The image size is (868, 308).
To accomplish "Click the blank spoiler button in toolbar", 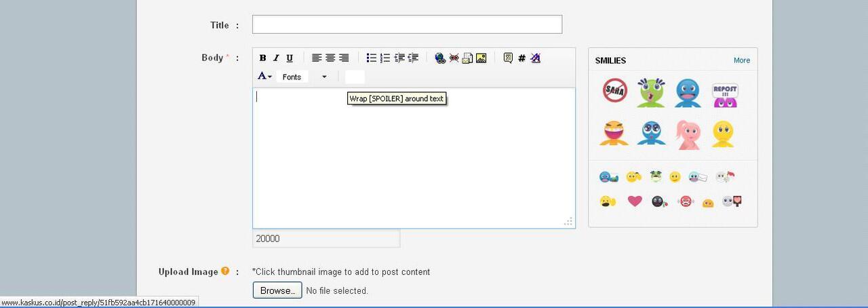I will tap(355, 77).
